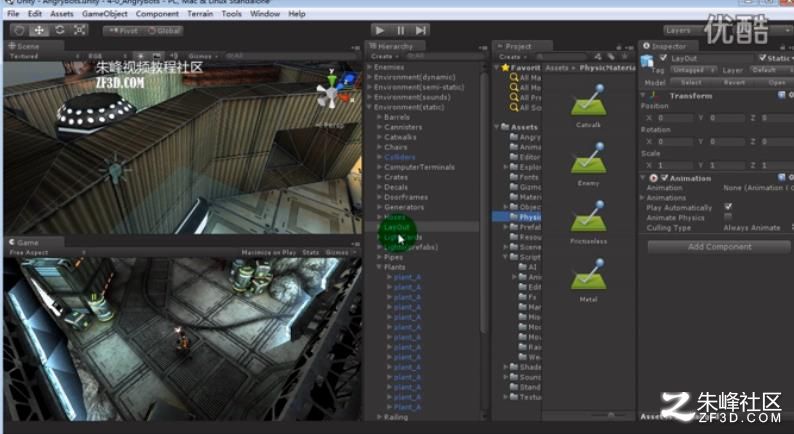Image resolution: width=794 pixels, height=434 pixels.
Task: Open Culling Type Always Animate dropdown
Action: point(757,227)
